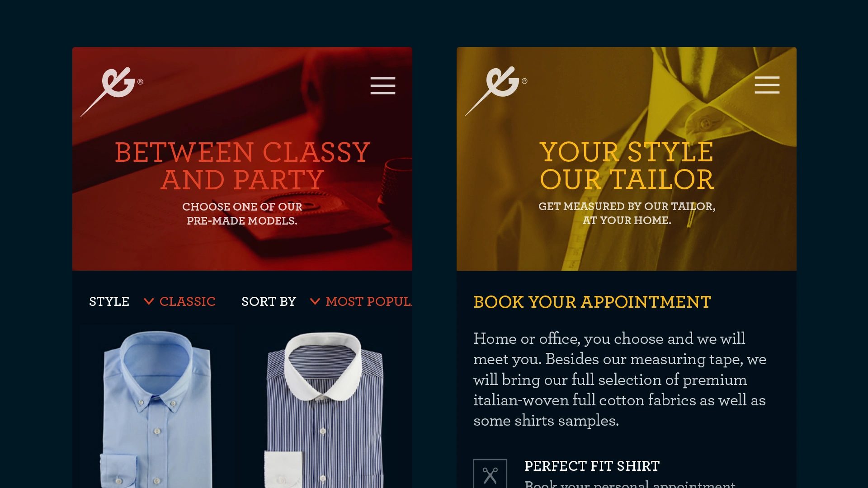The height and width of the screenshot is (488, 868).
Task: Click 'Choose one of our pre-made models' text
Action: [242, 214]
